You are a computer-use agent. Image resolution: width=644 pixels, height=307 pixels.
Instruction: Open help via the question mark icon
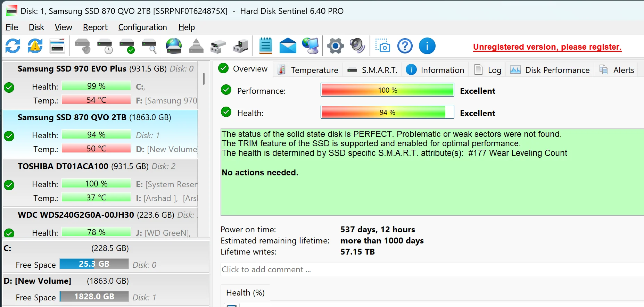[405, 46]
